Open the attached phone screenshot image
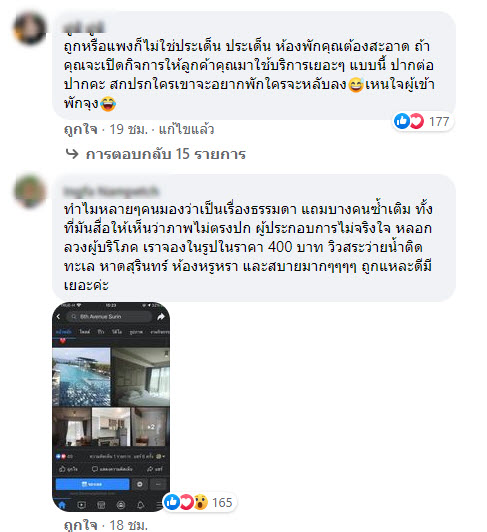This screenshot has height=532, width=487. click(x=111, y=407)
